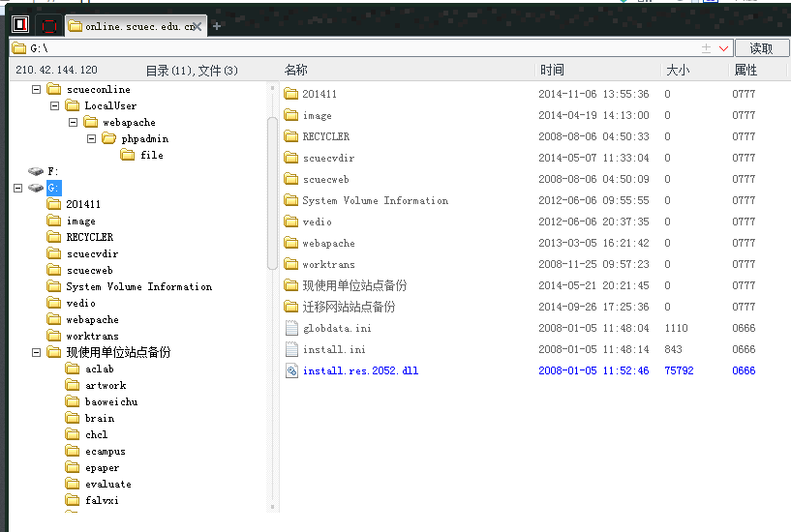This screenshot has width=791, height=532.
Task: Select ecampus folder icon in tree
Action: tap(73, 451)
